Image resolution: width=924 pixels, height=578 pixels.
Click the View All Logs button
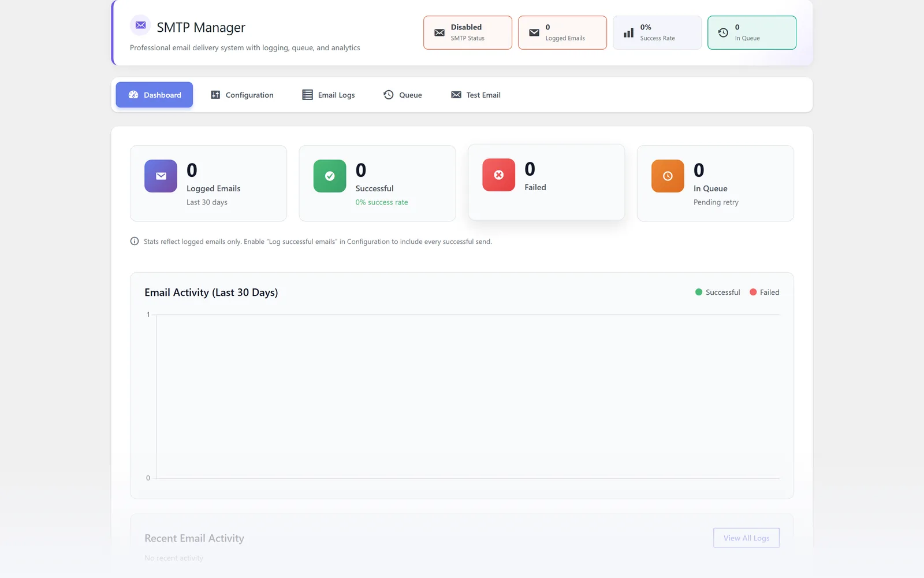coord(746,538)
